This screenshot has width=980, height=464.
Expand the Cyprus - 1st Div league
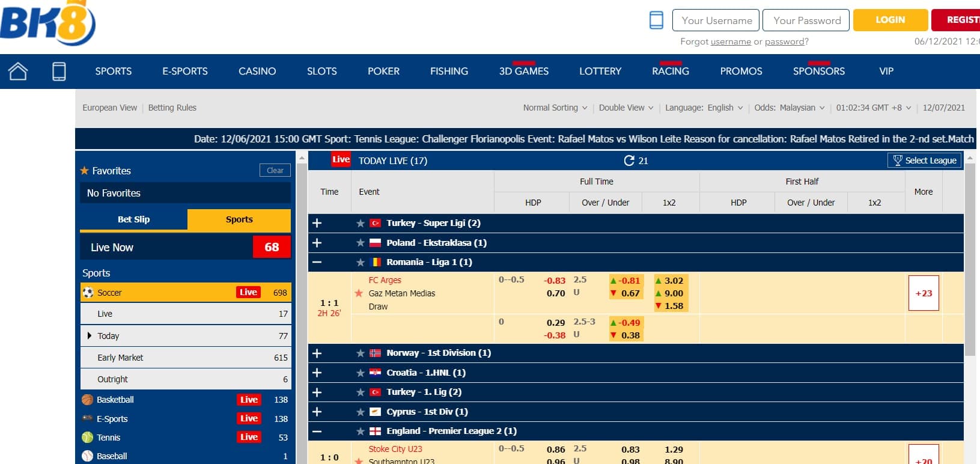pos(317,412)
